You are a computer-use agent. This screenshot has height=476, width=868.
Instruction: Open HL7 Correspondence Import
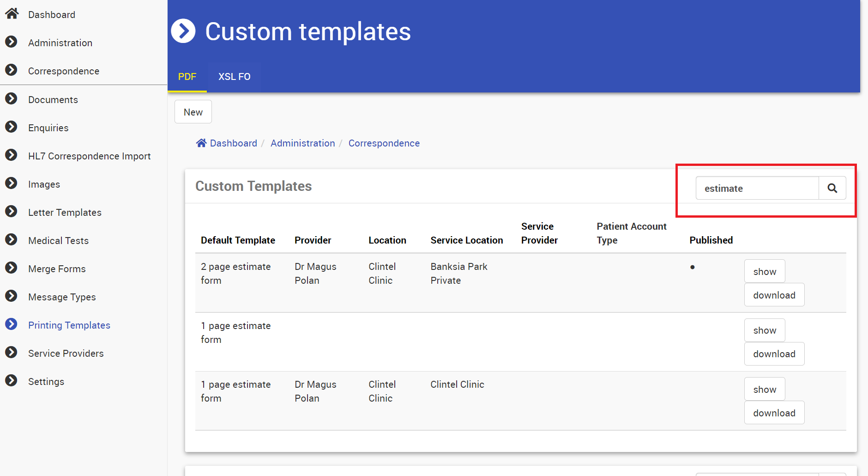(90, 156)
